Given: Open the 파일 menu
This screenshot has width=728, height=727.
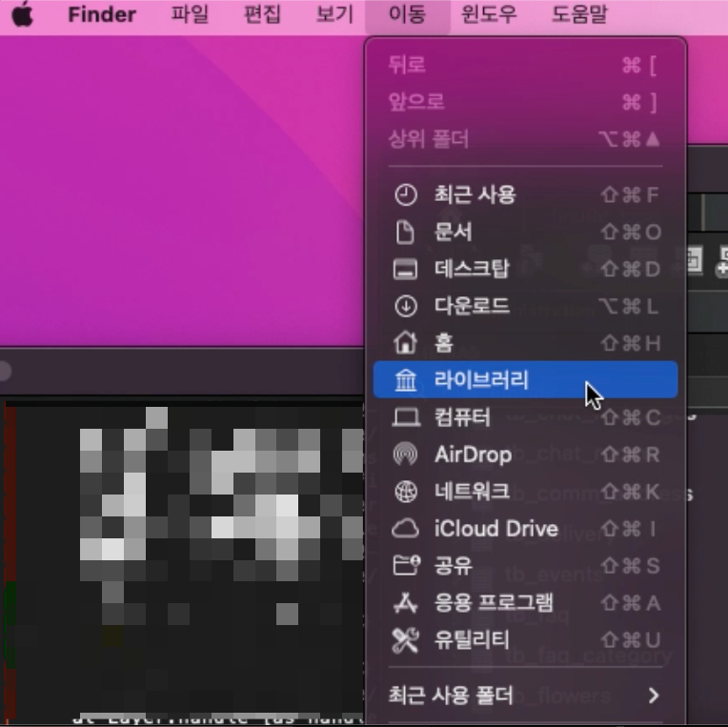Looking at the screenshot, I should pos(190,14).
